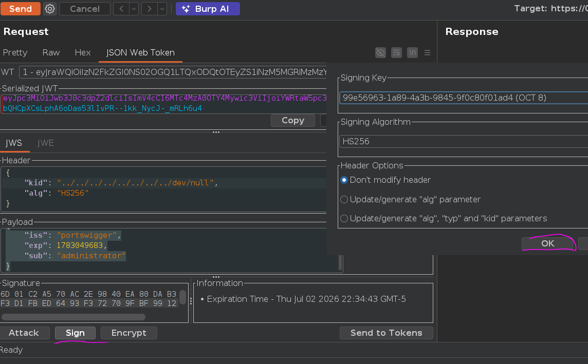Open the request settings gear icon
The image size is (588, 364).
(x=50, y=9)
